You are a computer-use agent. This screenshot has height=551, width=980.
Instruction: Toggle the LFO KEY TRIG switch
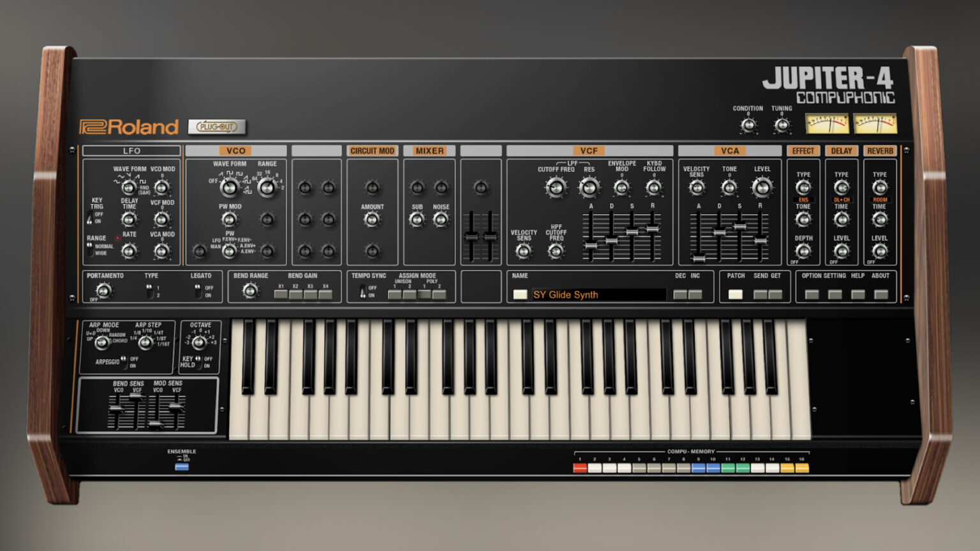89,218
